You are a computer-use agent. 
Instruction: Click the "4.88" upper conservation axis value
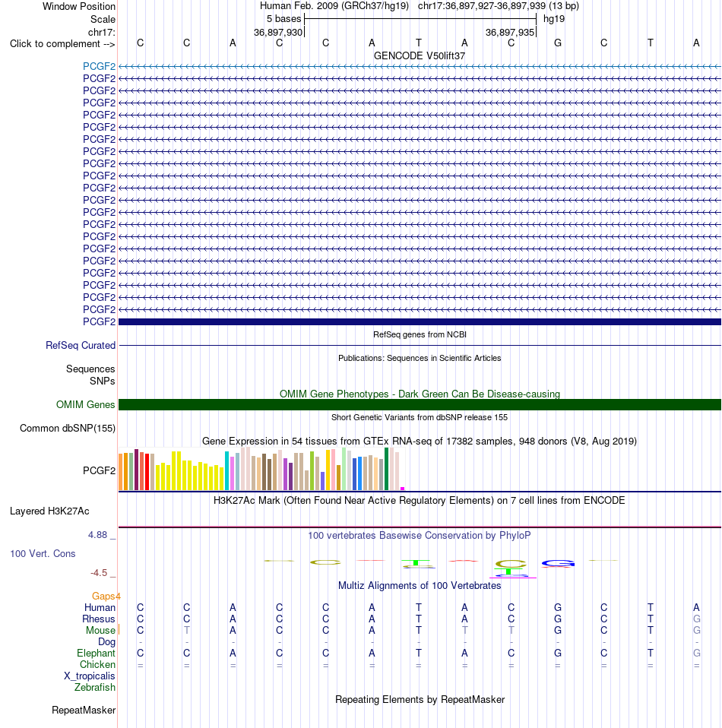(x=98, y=535)
